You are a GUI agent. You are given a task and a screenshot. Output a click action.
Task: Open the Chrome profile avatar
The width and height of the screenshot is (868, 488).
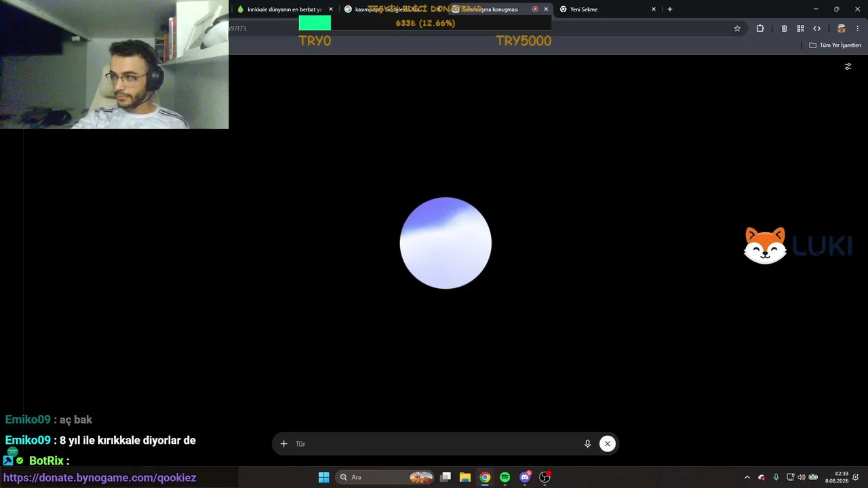[x=842, y=28]
